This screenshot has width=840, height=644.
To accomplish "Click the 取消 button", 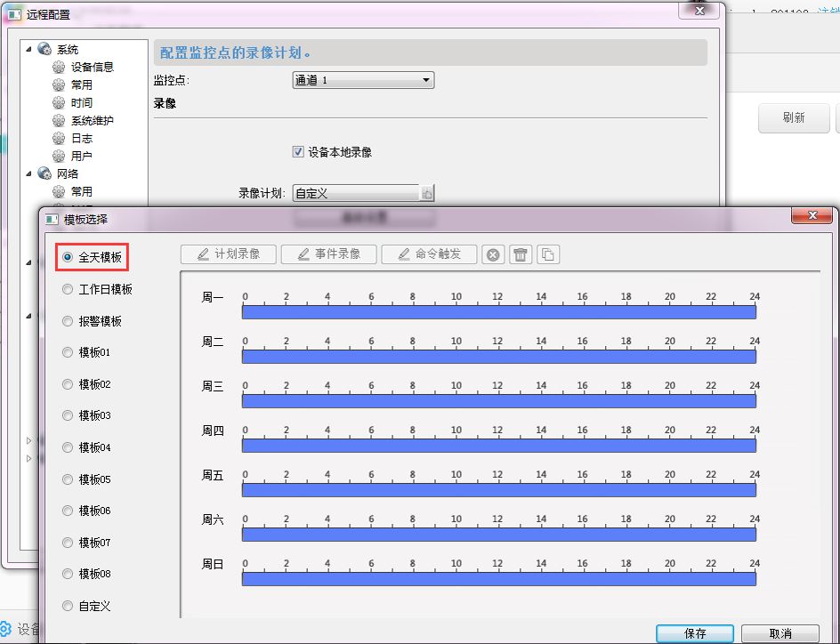I will 779,633.
